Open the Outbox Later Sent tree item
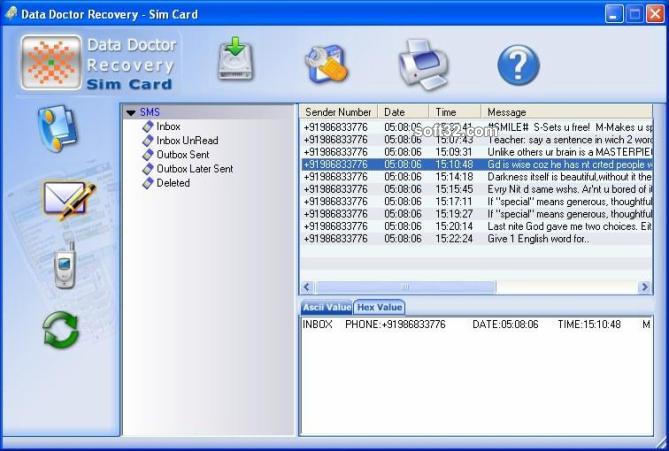 [x=195, y=169]
